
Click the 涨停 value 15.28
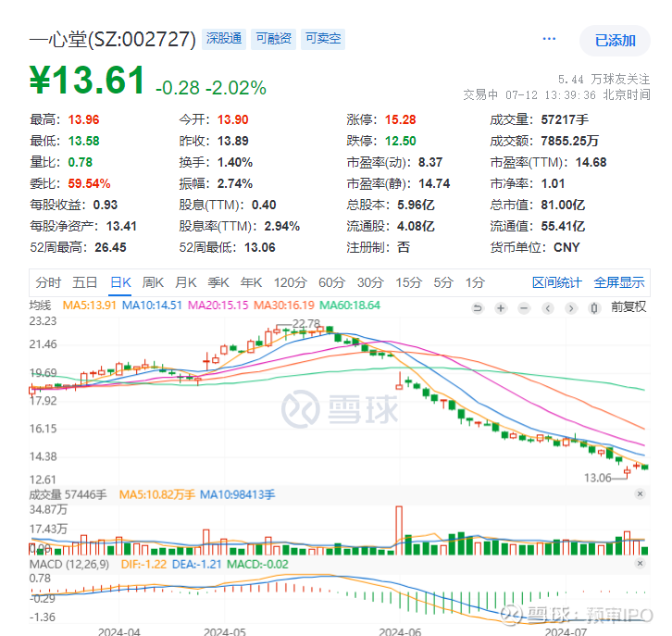(x=400, y=119)
